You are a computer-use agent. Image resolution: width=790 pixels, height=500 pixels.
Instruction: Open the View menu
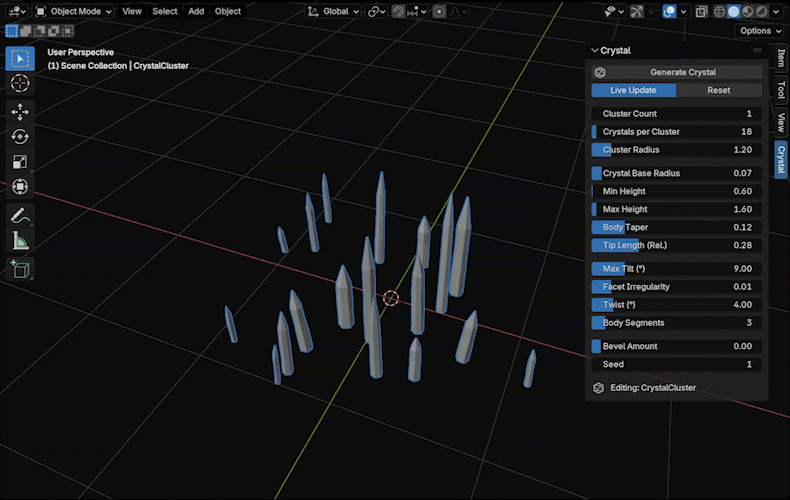132,11
